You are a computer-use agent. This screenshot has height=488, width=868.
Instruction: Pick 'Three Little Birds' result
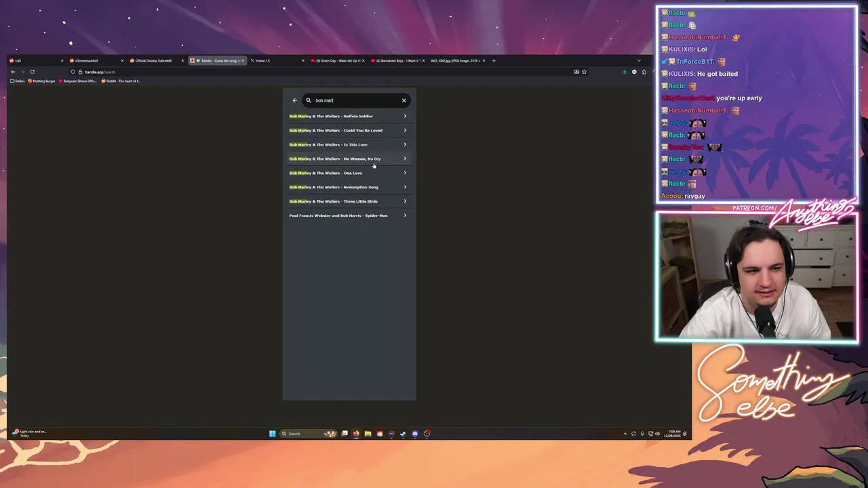pyautogui.click(x=348, y=201)
